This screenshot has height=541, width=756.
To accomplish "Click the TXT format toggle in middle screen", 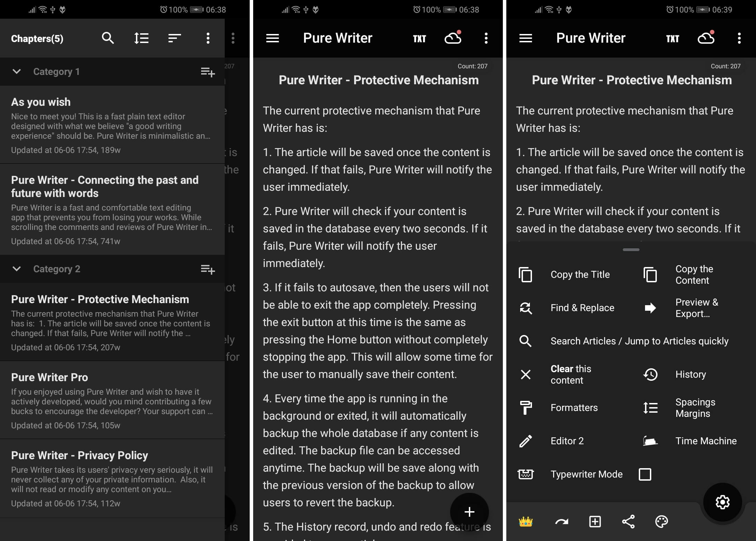I will coord(419,38).
